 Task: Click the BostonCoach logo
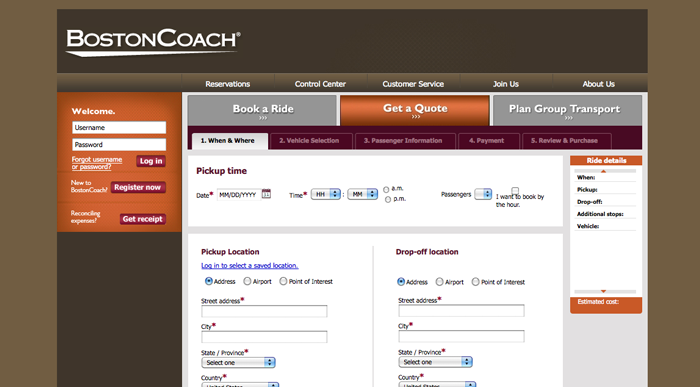pos(153,43)
